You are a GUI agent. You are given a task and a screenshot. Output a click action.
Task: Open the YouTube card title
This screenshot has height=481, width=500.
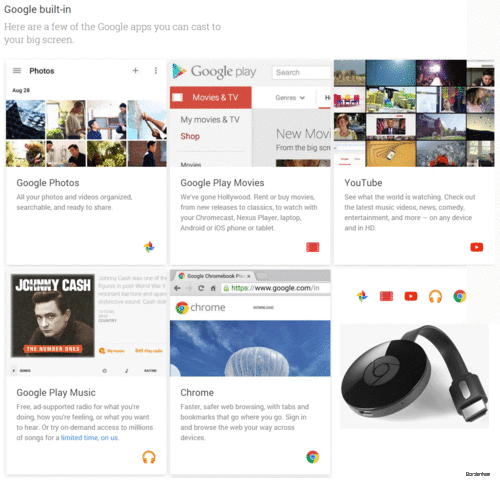click(x=363, y=183)
